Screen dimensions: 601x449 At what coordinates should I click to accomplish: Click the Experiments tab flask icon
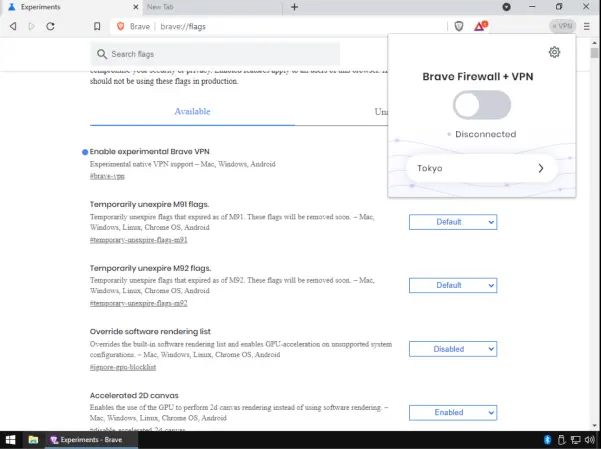(12, 7)
